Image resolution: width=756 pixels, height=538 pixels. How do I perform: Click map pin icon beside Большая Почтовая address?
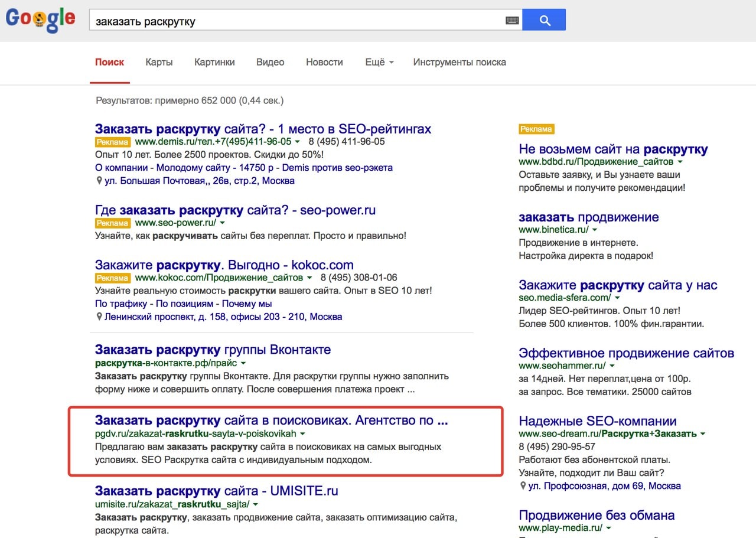point(99,181)
